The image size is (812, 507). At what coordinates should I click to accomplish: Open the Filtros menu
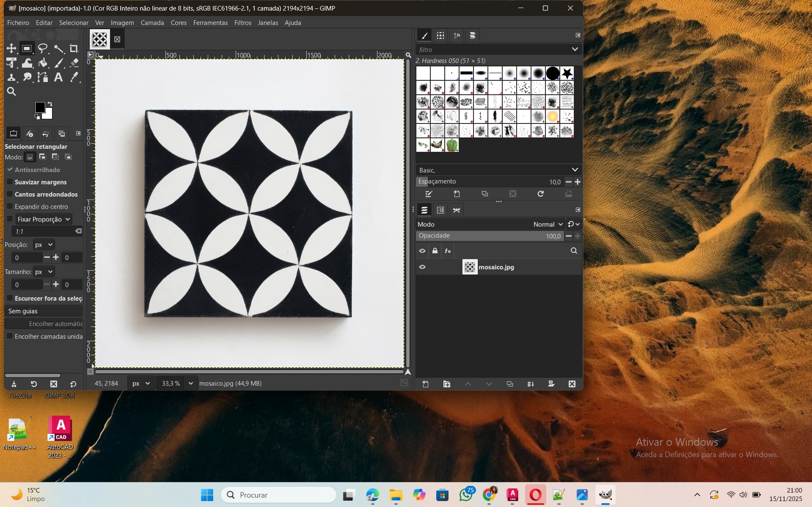[x=242, y=23]
